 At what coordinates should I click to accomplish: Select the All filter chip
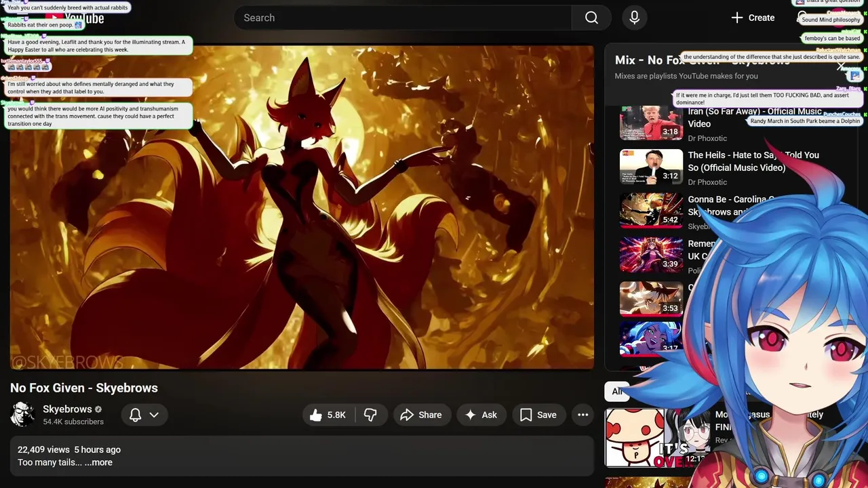click(x=616, y=391)
